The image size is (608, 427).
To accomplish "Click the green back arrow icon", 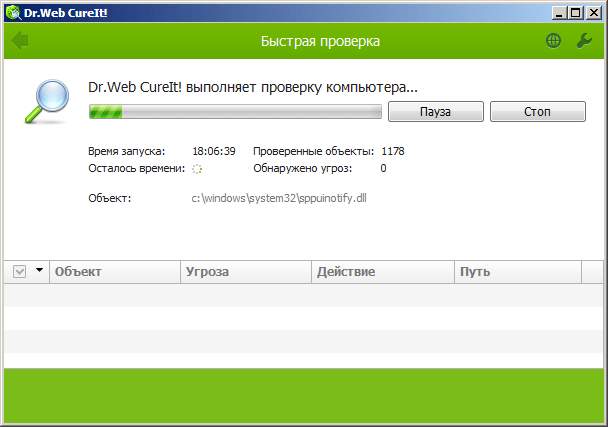I will click(20, 40).
